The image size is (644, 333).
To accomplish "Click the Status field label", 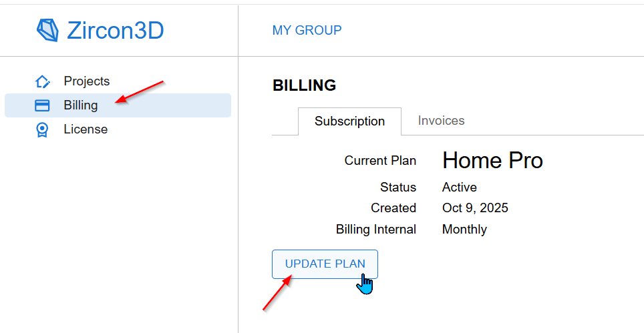I will [x=398, y=188].
